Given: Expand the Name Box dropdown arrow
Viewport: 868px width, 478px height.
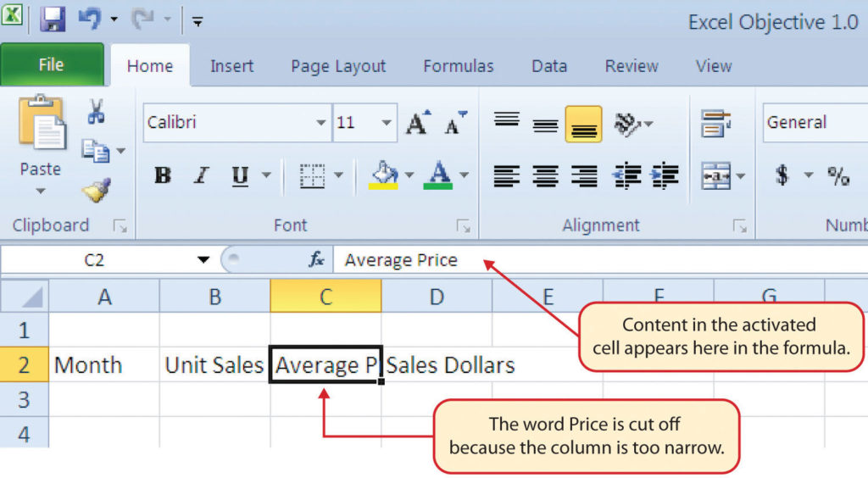Looking at the screenshot, I should [x=203, y=259].
